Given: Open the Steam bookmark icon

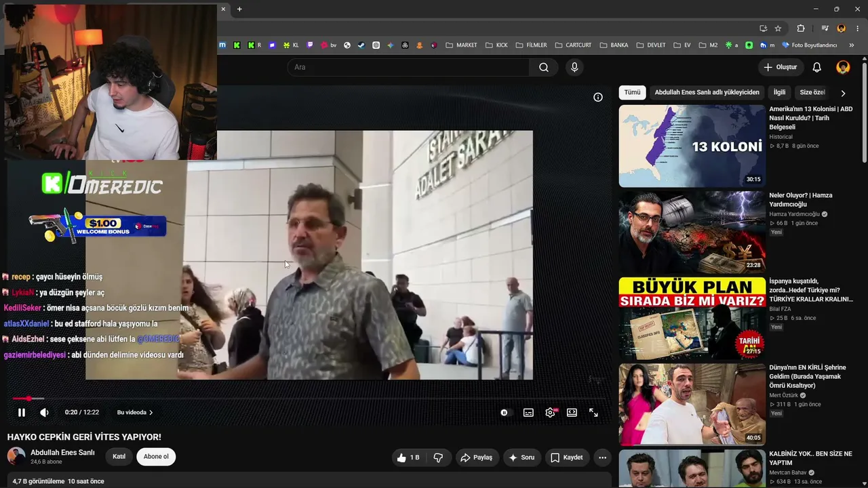Looking at the screenshot, I should 361,45.
